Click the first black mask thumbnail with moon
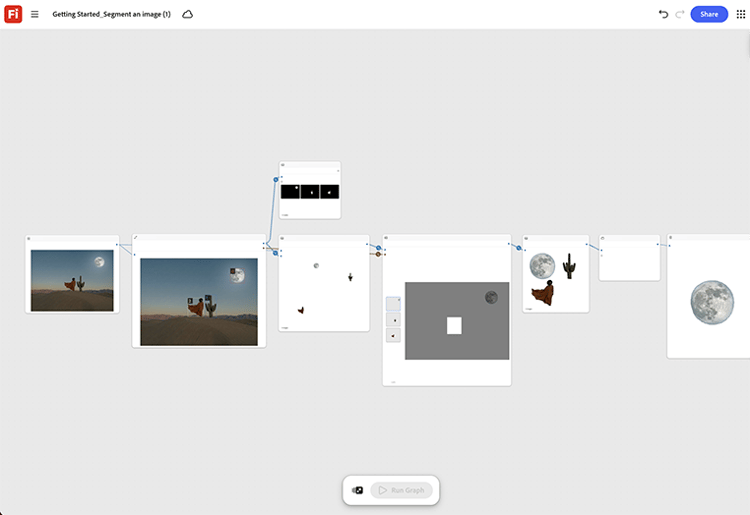Viewport: 750px width, 515px height. tap(290, 192)
